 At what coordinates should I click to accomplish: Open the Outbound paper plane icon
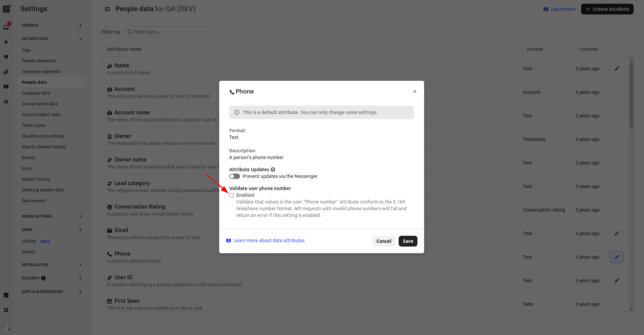(6, 57)
